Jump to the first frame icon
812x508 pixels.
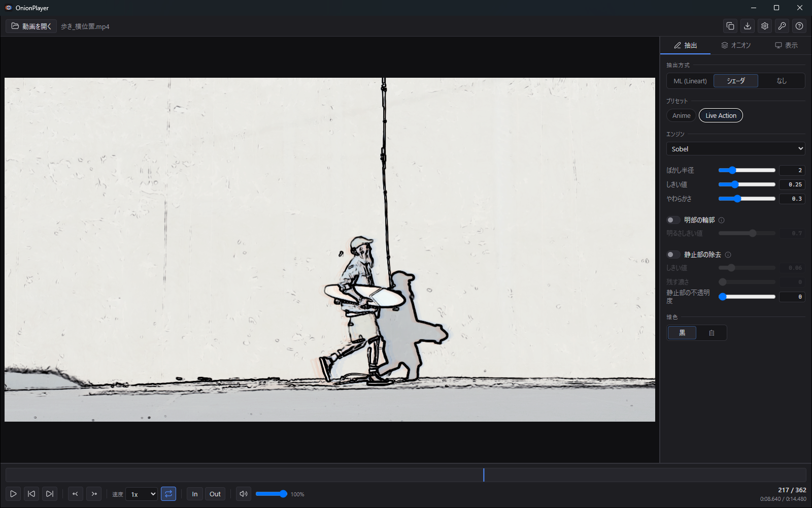(31, 494)
